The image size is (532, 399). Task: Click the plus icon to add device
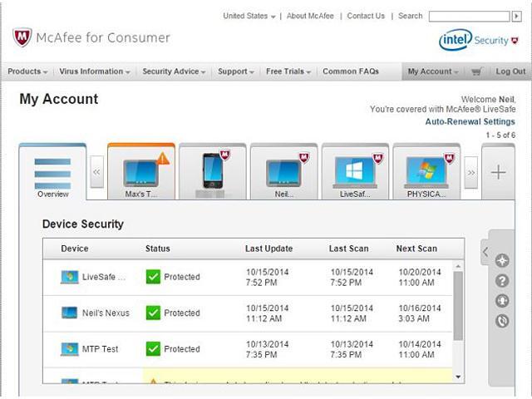pyautogui.click(x=498, y=172)
